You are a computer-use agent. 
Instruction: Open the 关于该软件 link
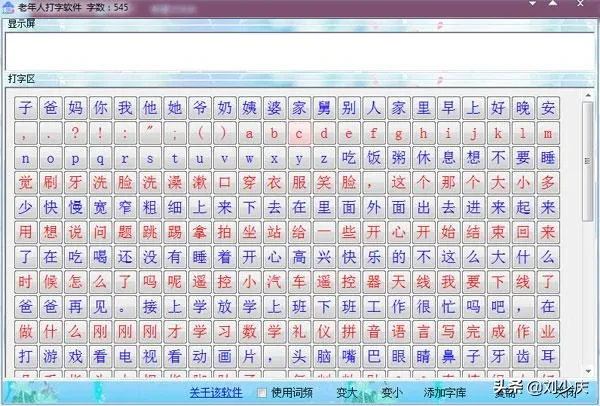[x=219, y=392]
